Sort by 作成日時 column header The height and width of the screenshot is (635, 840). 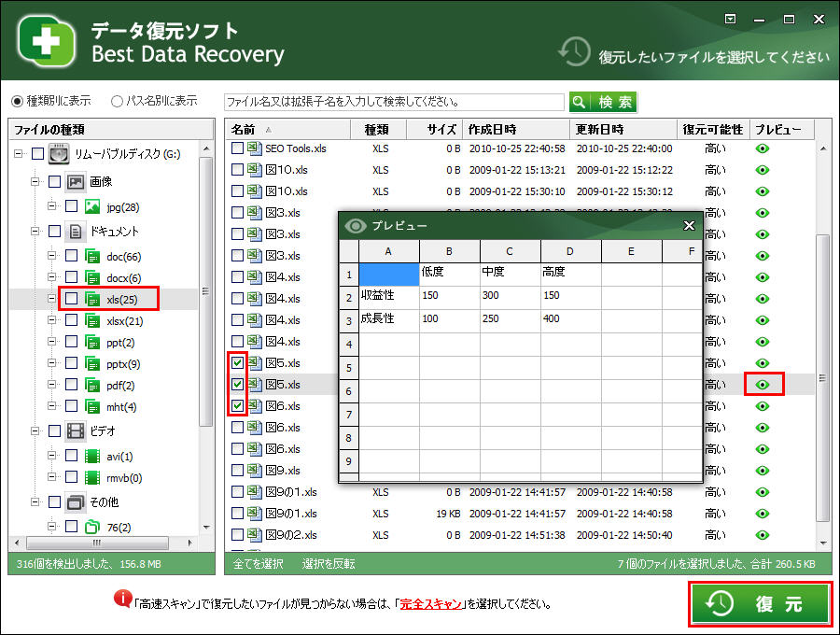[516, 129]
